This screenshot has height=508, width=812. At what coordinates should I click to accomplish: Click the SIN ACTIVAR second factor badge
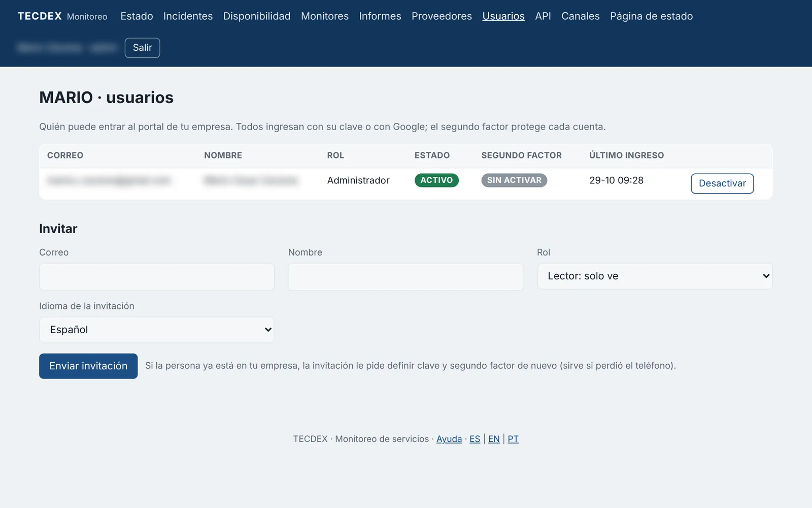tap(514, 180)
